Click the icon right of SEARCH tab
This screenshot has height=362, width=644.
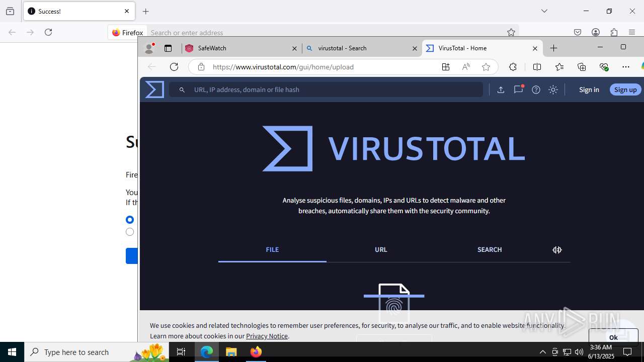(x=557, y=250)
